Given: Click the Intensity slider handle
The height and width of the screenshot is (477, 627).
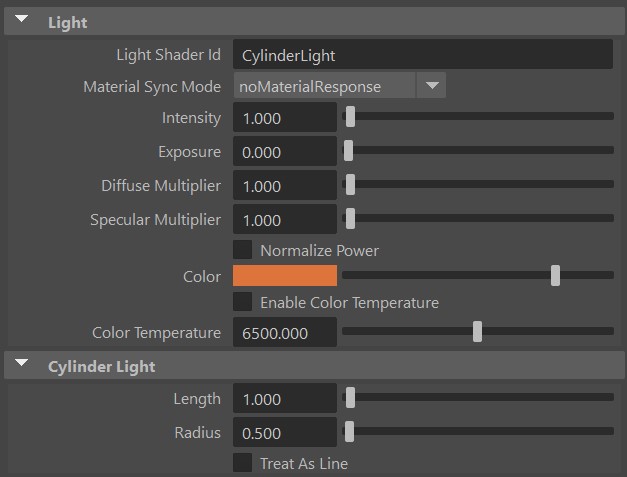Looking at the screenshot, I should click(349, 118).
